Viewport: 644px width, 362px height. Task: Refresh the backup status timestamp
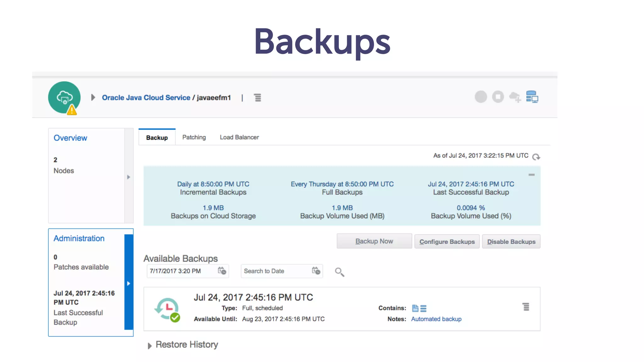point(536,157)
